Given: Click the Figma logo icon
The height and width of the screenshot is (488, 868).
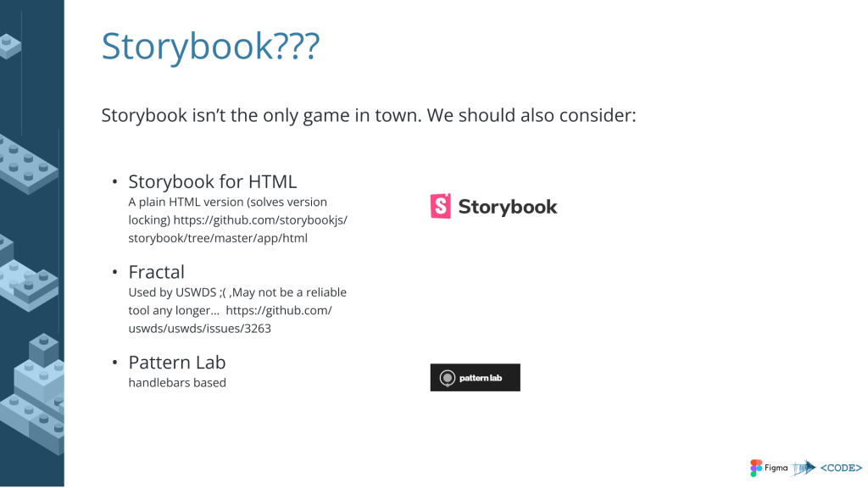Looking at the screenshot, I should pos(756,468).
